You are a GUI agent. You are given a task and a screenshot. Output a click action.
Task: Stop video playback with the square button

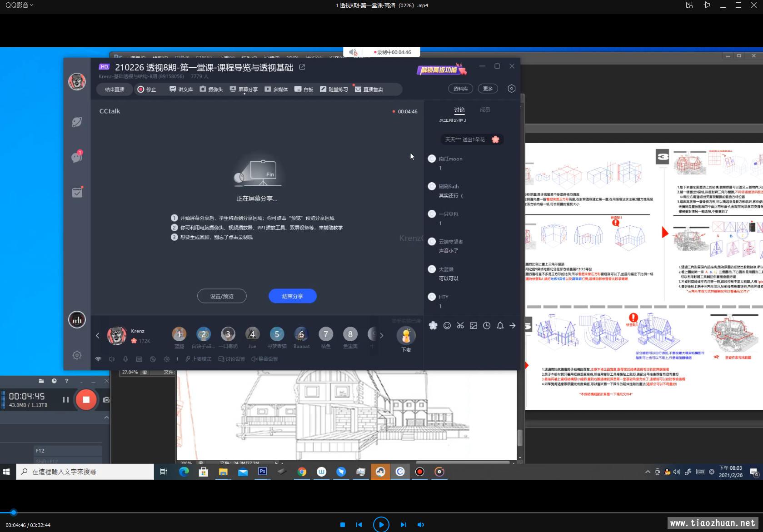coord(343,525)
